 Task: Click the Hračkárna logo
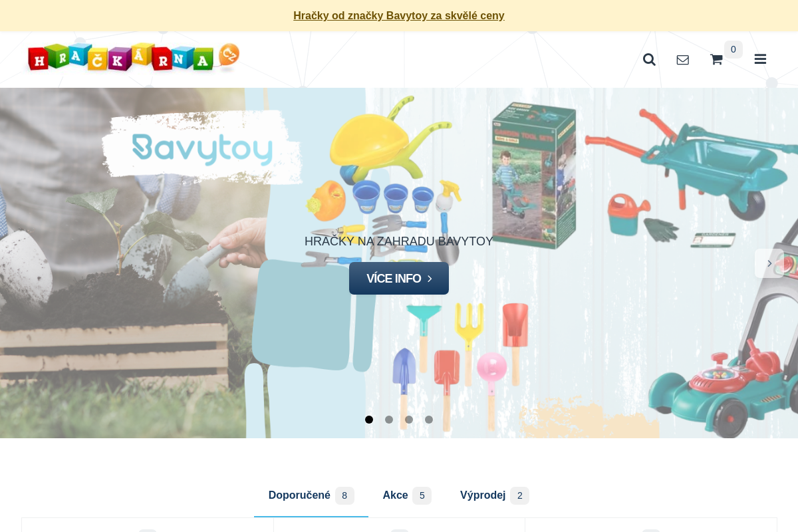pos(133,58)
